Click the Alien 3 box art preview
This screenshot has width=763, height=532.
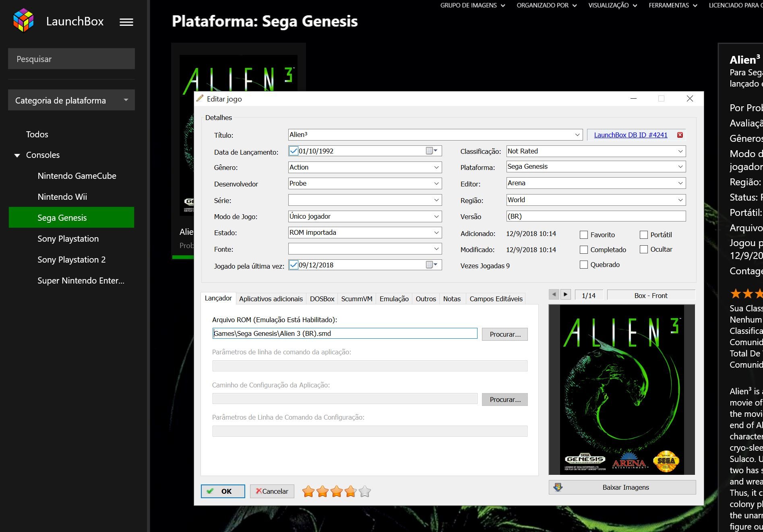[x=622, y=389]
